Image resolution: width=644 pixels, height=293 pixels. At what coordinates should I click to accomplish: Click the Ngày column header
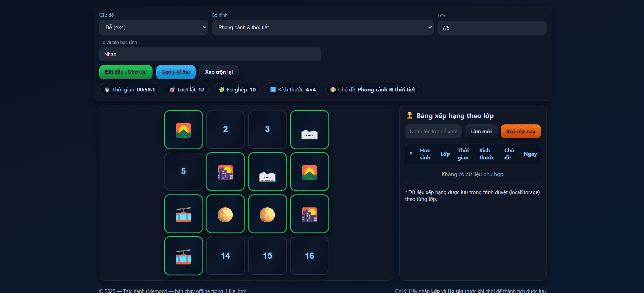530,154
